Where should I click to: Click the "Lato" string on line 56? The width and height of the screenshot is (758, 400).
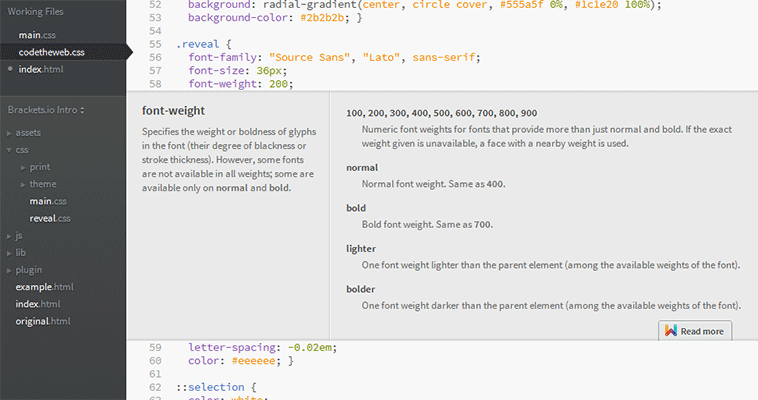click(x=381, y=58)
